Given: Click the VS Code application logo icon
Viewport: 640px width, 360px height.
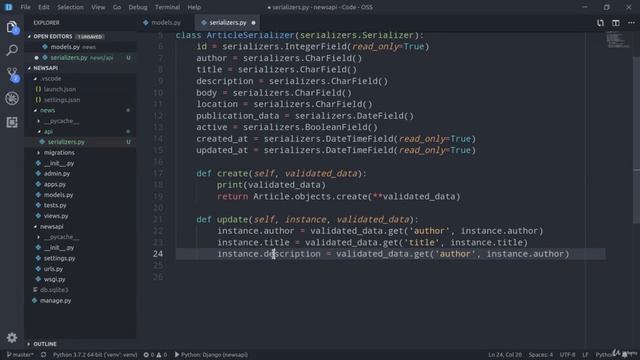Looking at the screenshot, I should [x=8, y=7].
